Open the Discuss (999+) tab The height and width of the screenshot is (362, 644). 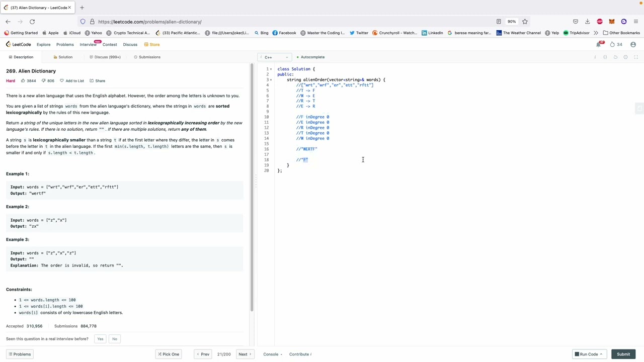105,57
